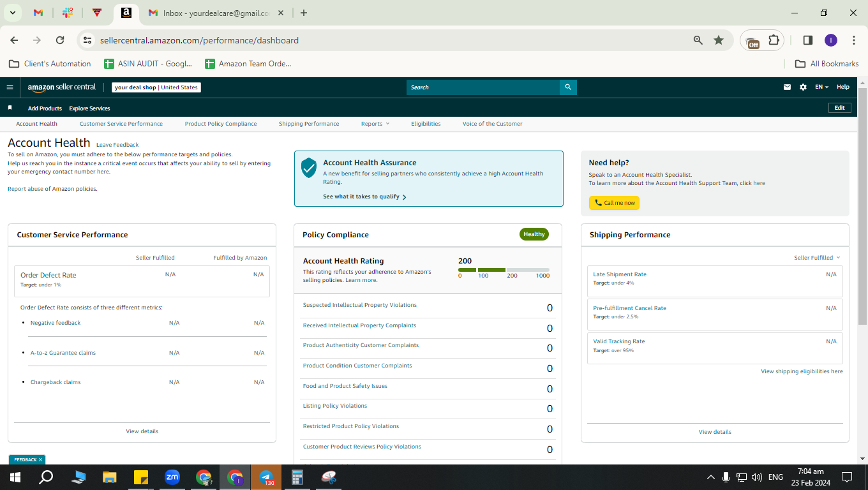Viewport: 868px width, 490px height.
Task: Click the Add Products link
Action: 45,108
